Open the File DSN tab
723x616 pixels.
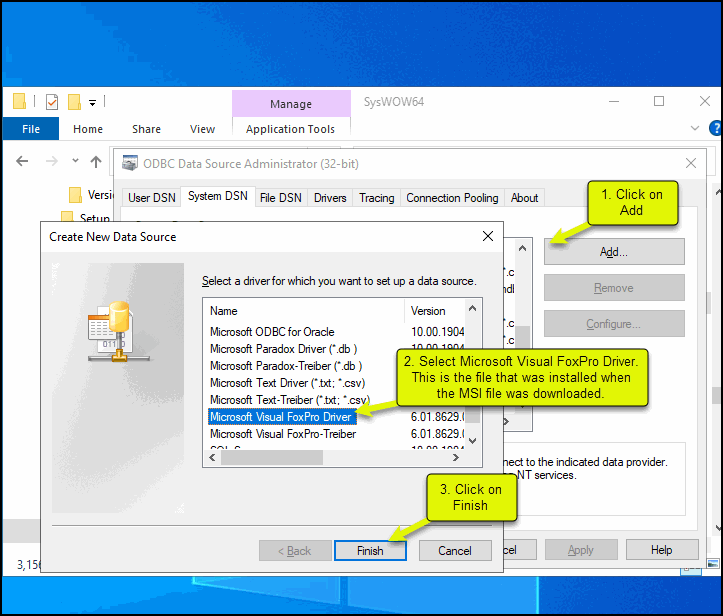click(x=281, y=198)
